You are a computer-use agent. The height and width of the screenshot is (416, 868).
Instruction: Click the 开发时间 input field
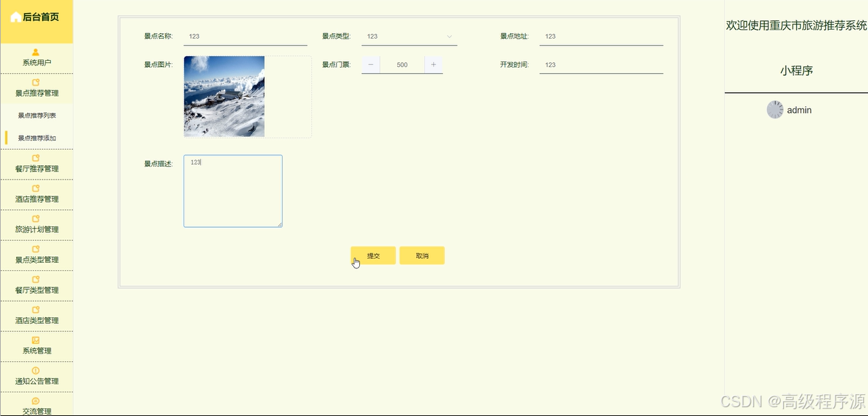click(x=601, y=65)
